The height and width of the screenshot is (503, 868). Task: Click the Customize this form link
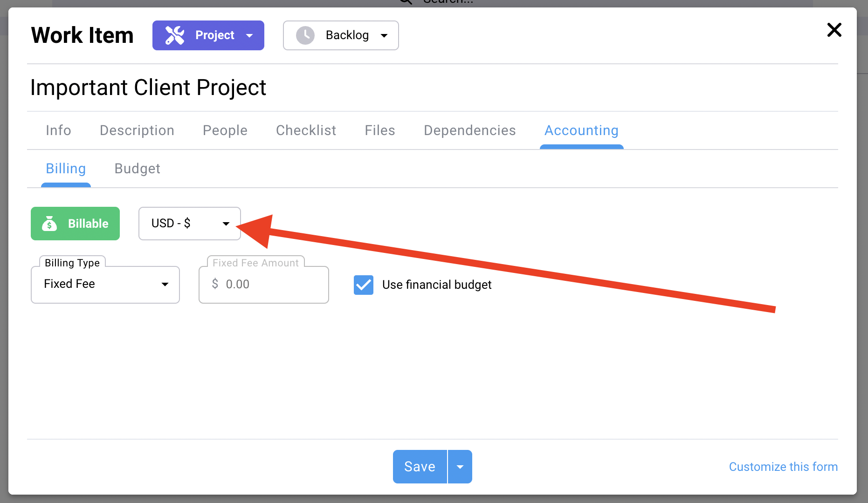click(x=783, y=467)
